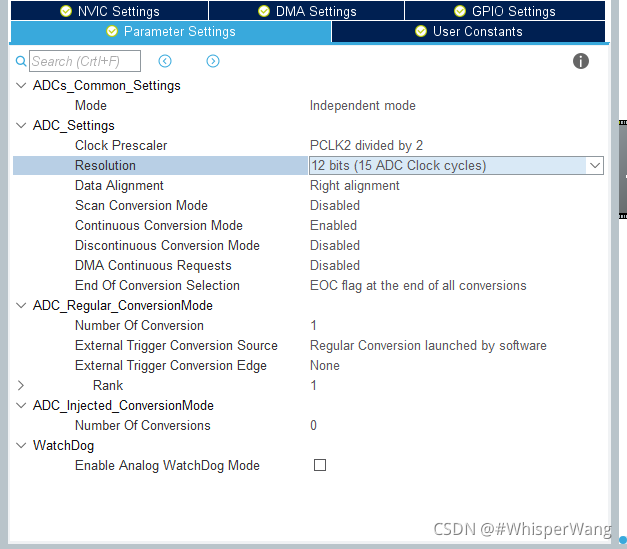Viewport: 627px width, 549px height.
Task: Select the Parameter Settings tab
Action: (171, 32)
